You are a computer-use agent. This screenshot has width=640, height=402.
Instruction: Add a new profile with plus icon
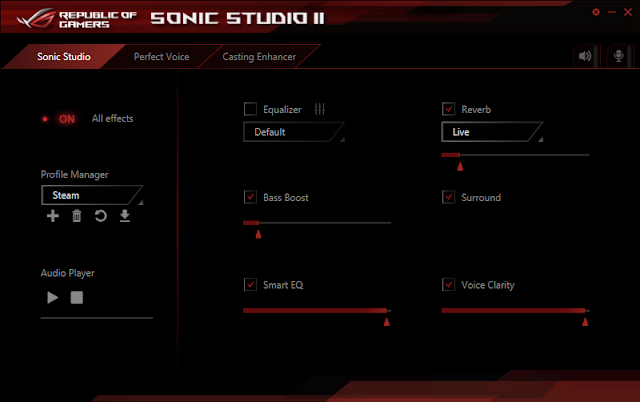click(53, 215)
